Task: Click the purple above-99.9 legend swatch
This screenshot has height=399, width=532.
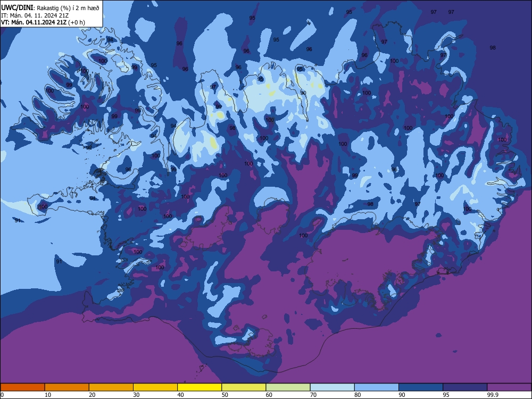Action: click(x=509, y=387)
